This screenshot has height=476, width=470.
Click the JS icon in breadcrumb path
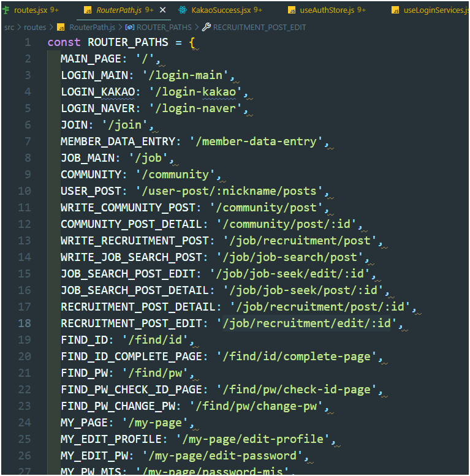61,28
